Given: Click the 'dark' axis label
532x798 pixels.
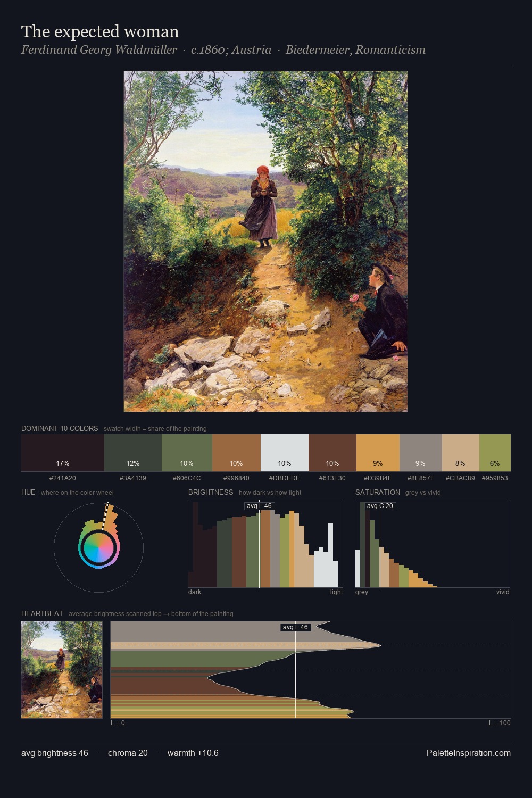Looking at the screenshot, I should pyautogui.click(x=195, y=592).
